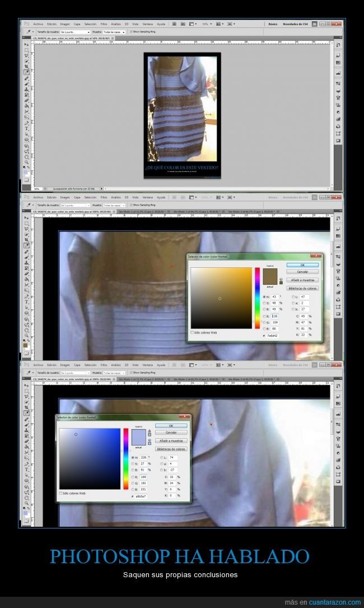Screen dimensions: 364x608
Task: Select the Move tool in topmost Photoshop toolbar
Action: tap(26, 44)
